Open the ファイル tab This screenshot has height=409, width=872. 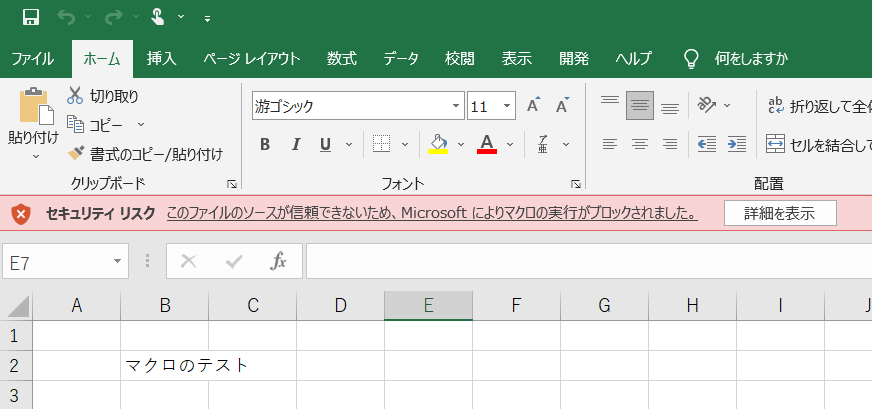(x=32, y=58)
